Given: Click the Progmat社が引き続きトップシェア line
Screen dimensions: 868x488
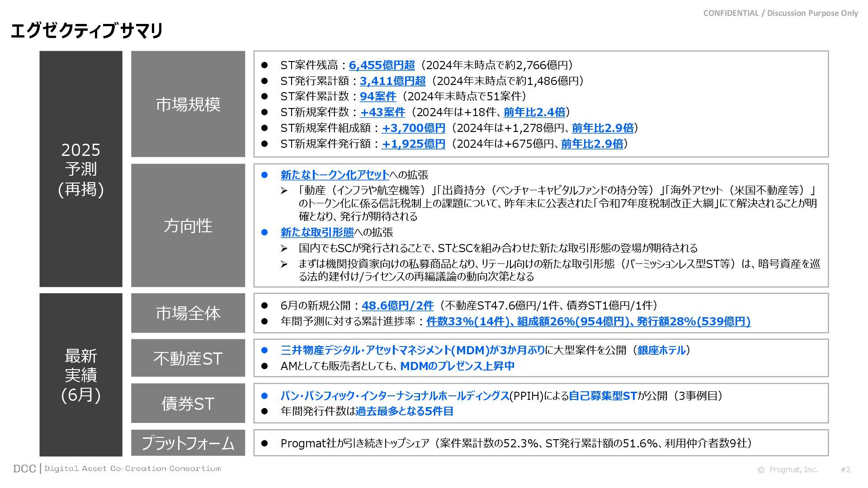Looking at the screenshot, I should pos(516,443).
